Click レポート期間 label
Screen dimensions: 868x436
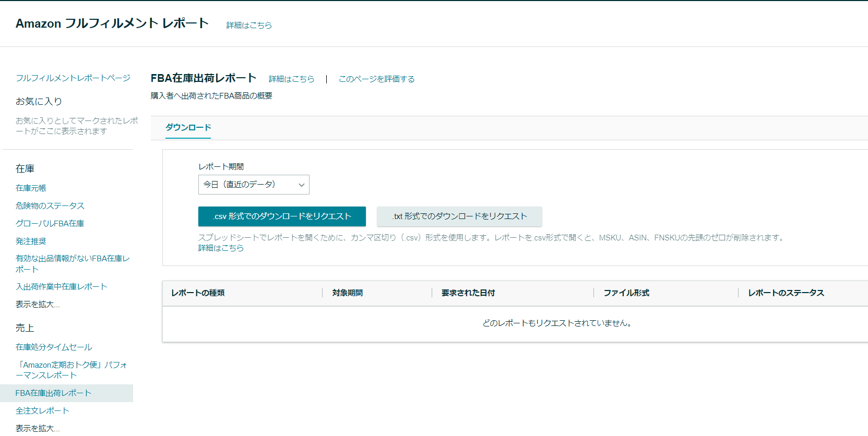tap(221, 167)
